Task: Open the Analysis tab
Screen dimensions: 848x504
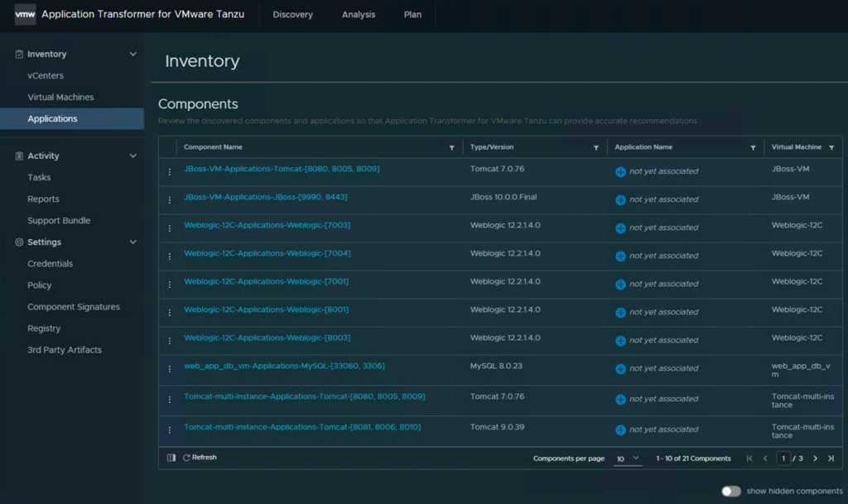Action: [x=359, y=15]
